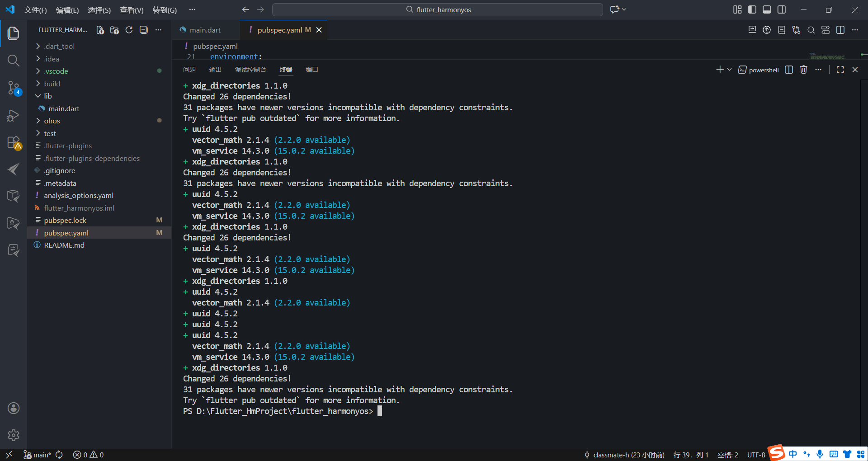Split the terminal pane
The width and height of the screenshot is (868, 461).
tap(789, 70)
